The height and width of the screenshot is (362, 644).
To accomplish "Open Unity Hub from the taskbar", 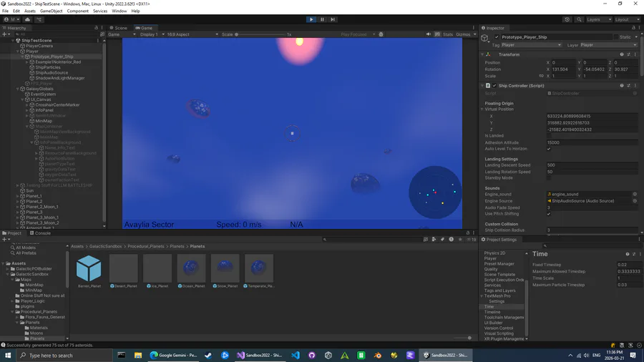I will tap(328, 355).
